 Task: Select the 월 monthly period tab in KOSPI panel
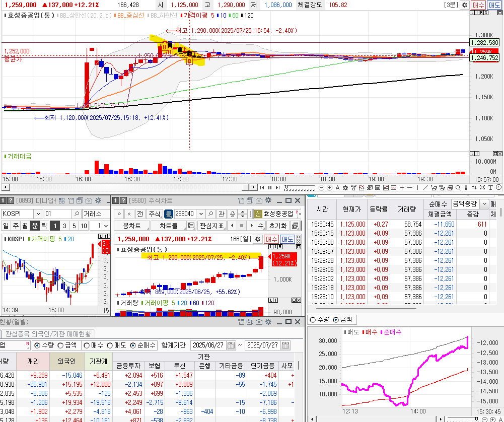point(25,226)
